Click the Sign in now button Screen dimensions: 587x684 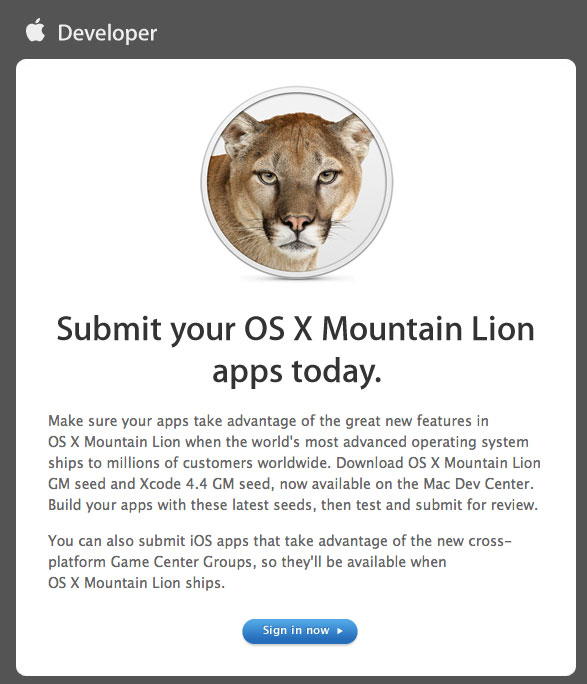300,631
